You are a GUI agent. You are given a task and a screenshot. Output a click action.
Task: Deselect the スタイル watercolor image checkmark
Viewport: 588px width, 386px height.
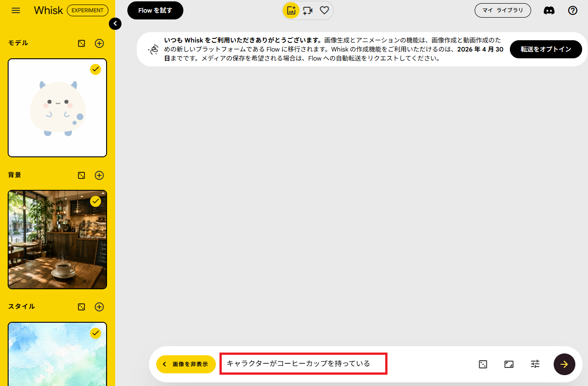[95, 333]
